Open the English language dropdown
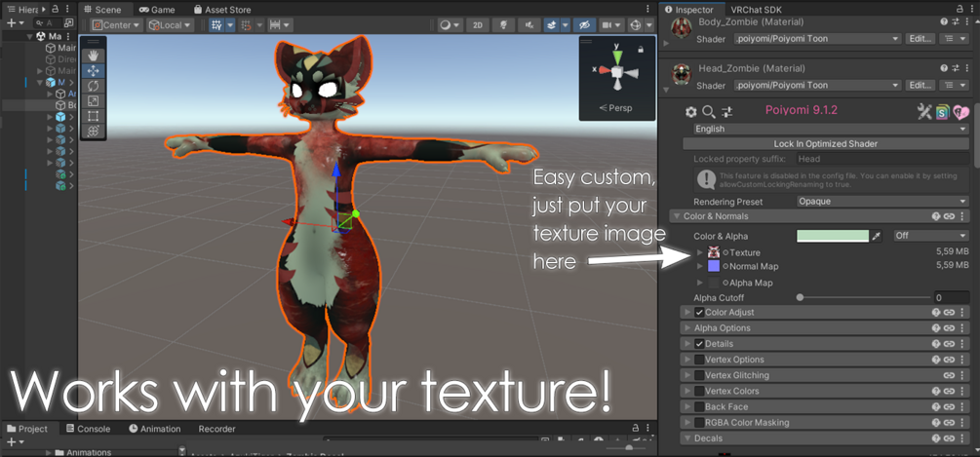Viewport: 980px width, 457px height. tap(831, 129)
